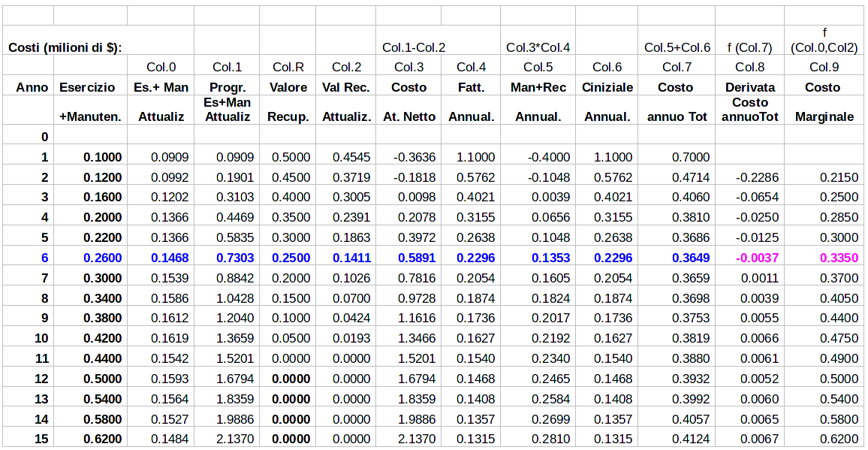
Task: Click the 'Esercizio' column header cell
Action: pos(88,87)
